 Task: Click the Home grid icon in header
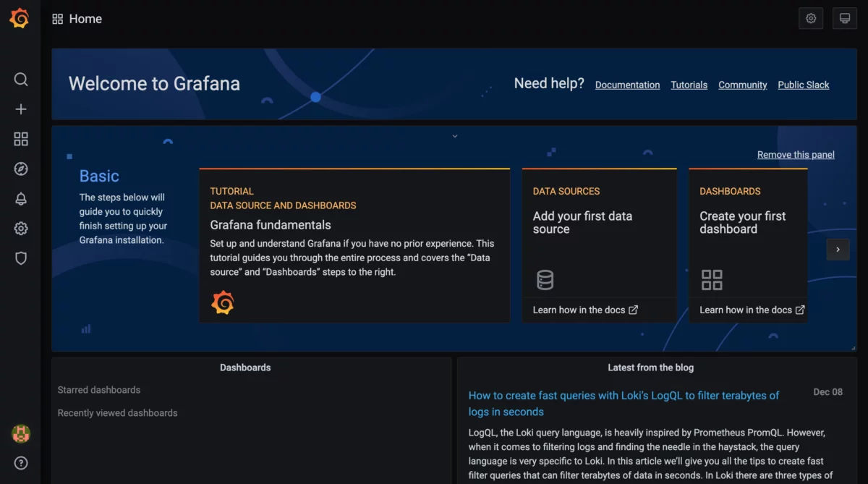58,19
